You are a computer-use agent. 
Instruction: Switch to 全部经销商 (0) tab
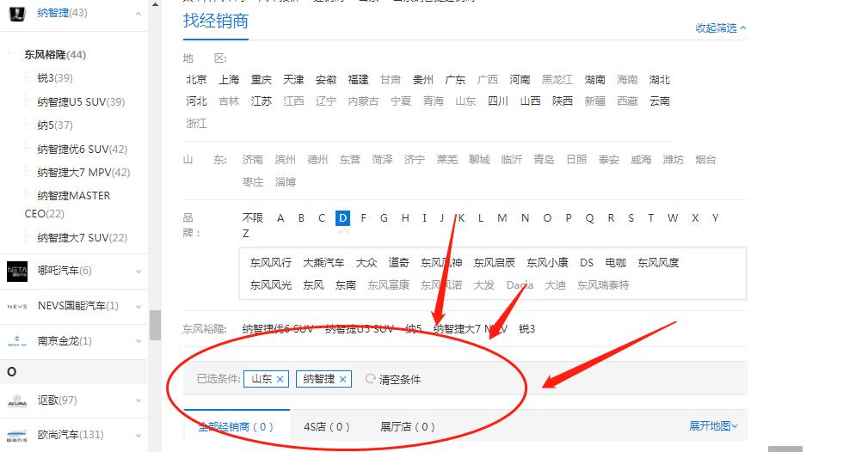tap(236, 426)
